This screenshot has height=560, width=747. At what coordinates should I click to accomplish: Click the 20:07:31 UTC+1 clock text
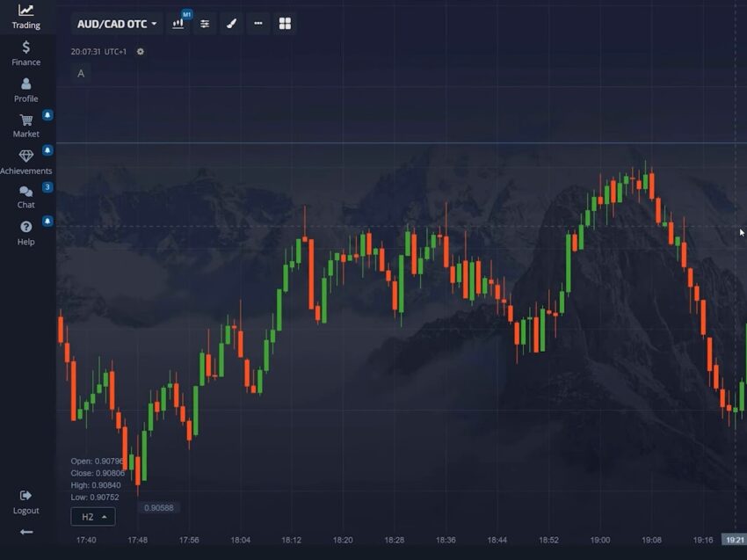coord(98,52)
